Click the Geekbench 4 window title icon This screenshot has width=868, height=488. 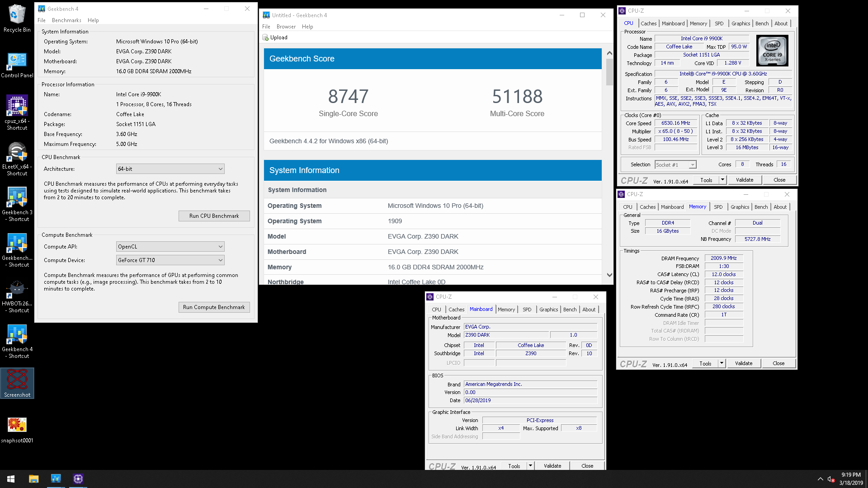pos(42,9)
